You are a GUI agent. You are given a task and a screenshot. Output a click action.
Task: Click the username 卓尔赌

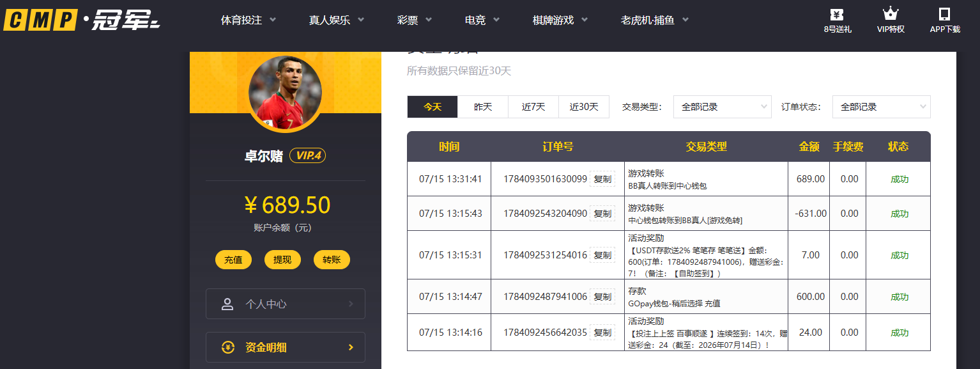263,156
